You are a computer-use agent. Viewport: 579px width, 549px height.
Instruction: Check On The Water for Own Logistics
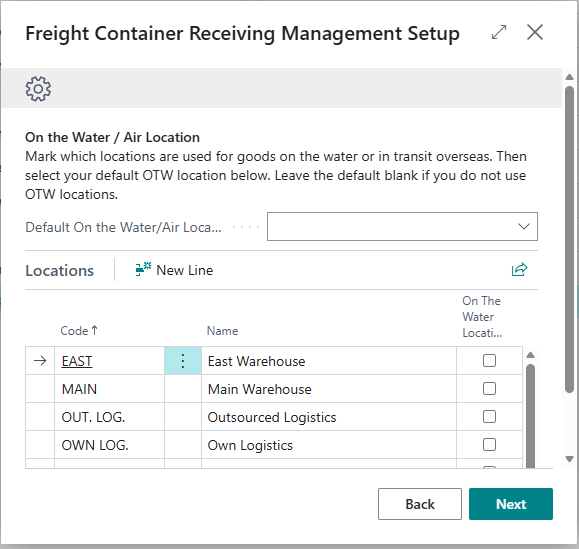coord(489,445)
